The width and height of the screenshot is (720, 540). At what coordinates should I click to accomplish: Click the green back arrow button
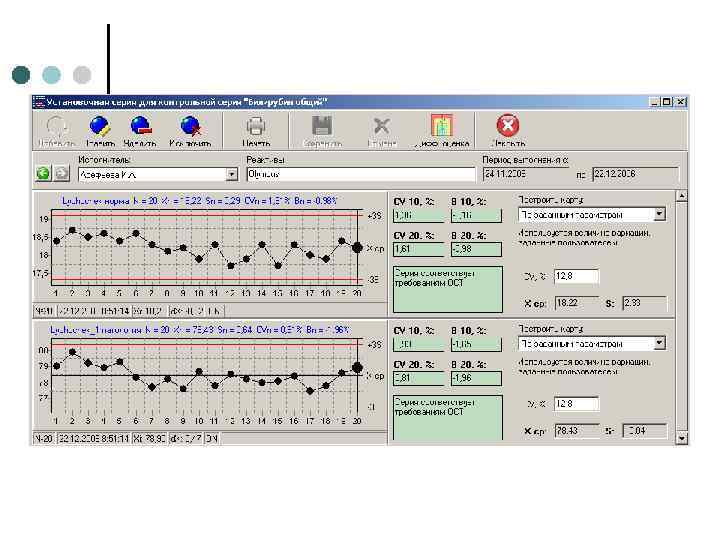coord(43,174)
